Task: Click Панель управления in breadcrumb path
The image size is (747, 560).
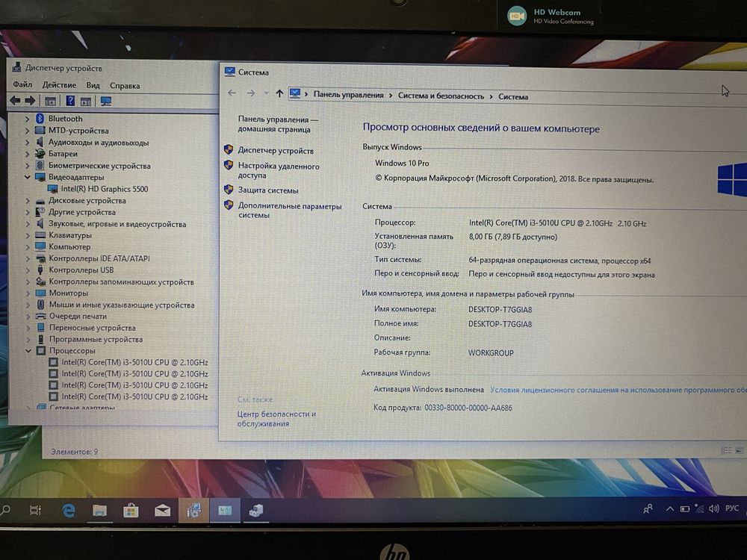Action: pyautogui.click(x=348, y=95)
